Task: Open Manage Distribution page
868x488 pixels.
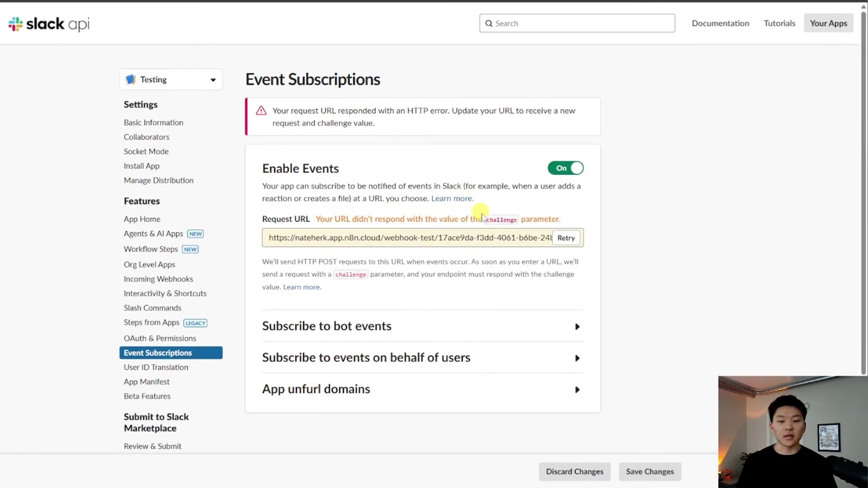Action: [159, 181]
